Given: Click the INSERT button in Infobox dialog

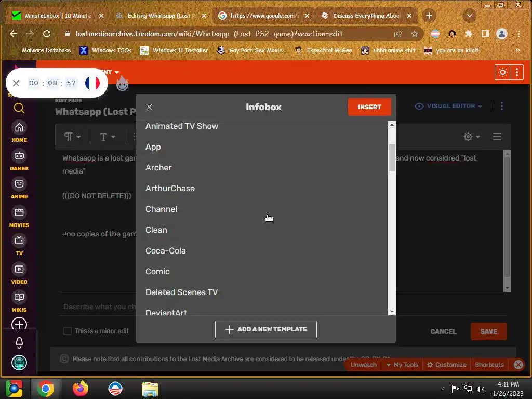Looking at the screenshot, I should [369, 107].
